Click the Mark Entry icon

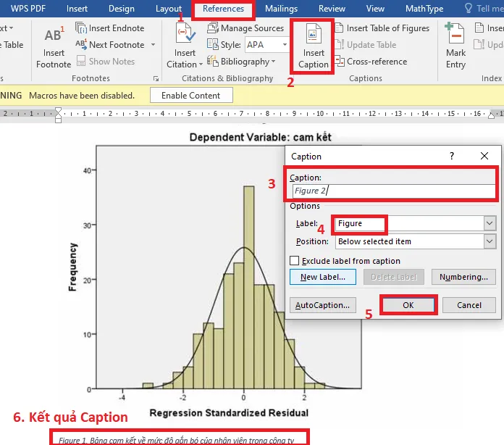click(455, 35)
